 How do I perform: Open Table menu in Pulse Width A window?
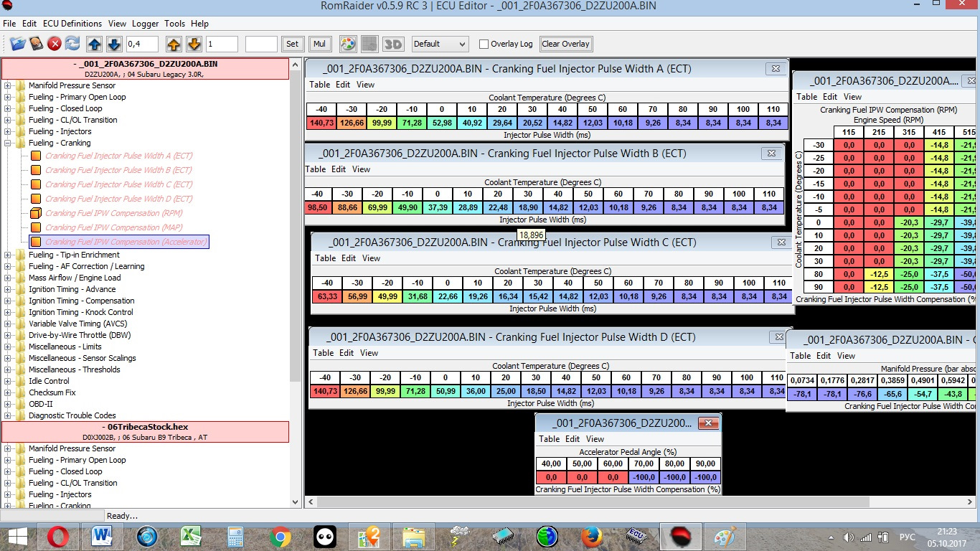point(320,85)
